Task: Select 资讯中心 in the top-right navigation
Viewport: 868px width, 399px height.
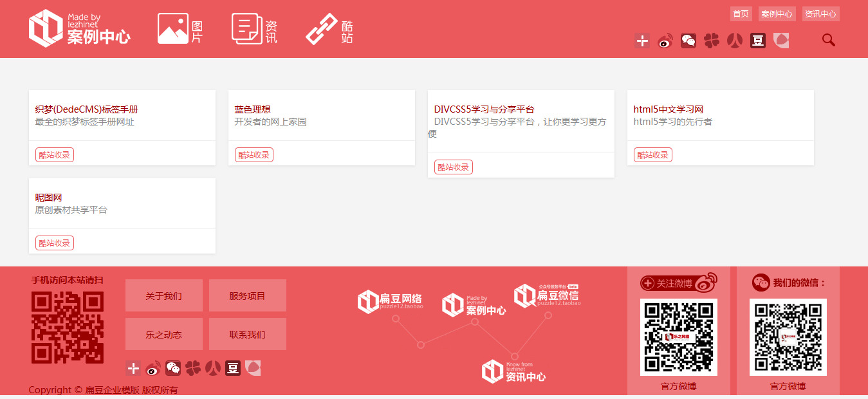Action: coord(820,14)
